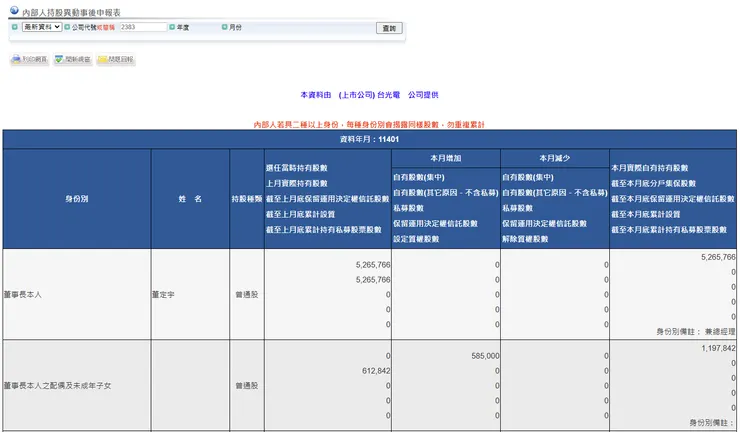Click the 資料年月：11401 header

370,139
